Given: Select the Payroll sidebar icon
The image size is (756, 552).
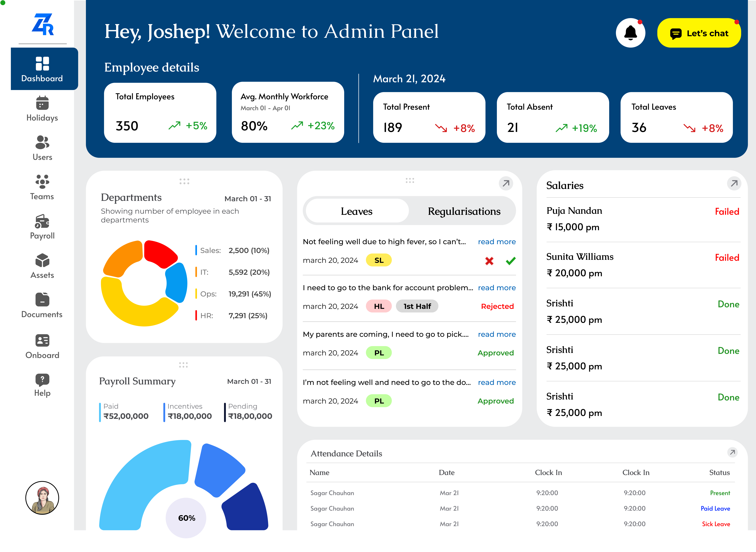Looking at the screenshot, I should [42, 221].
